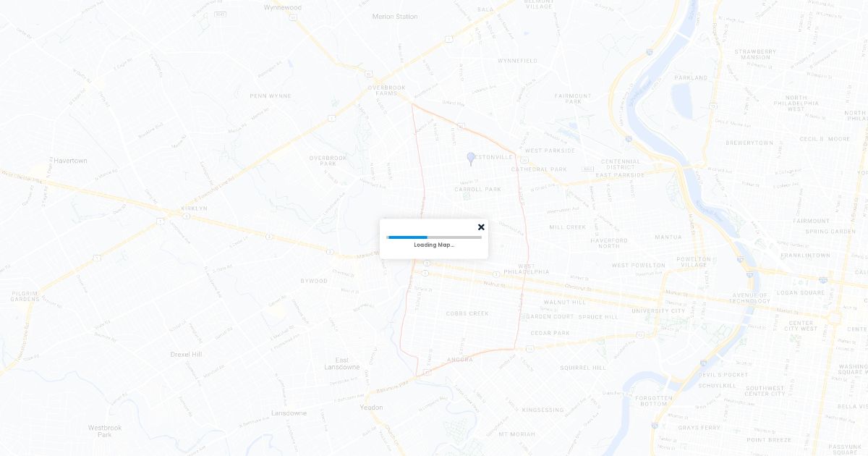Click the 'Wynnewood' map label
This screenshot has width=868, height=456.
pyautogui.click(x=283, y=7)
